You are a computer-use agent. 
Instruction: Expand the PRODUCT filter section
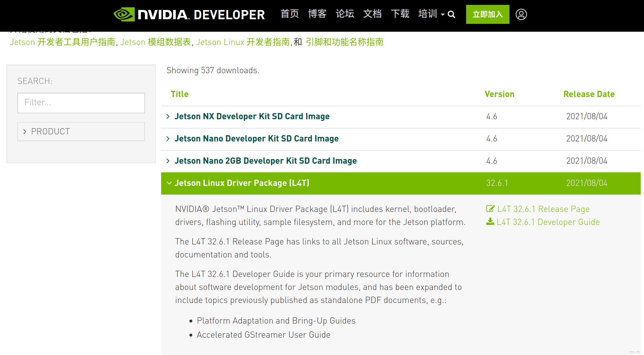[x=81, y=131]
